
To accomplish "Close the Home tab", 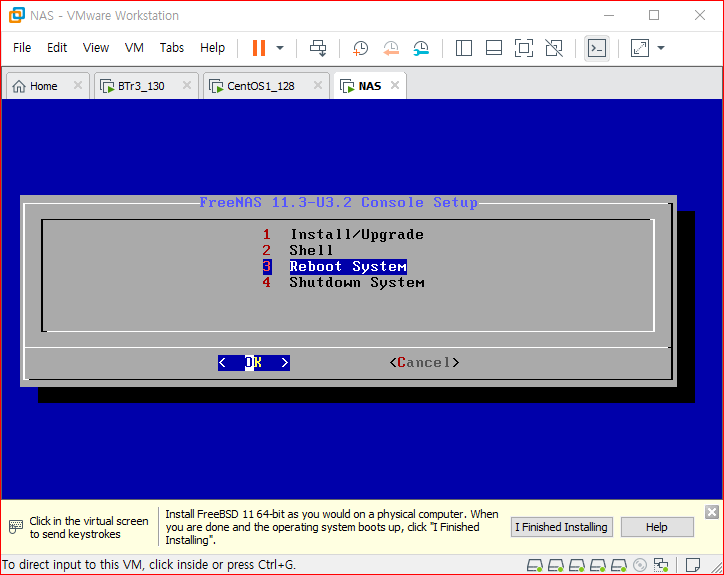I will 78,85.
